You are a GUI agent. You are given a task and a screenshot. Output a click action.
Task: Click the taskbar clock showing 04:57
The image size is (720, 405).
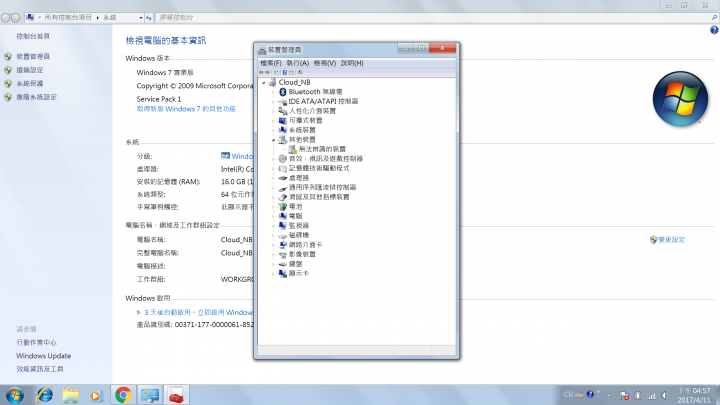(x=694, y=395)
